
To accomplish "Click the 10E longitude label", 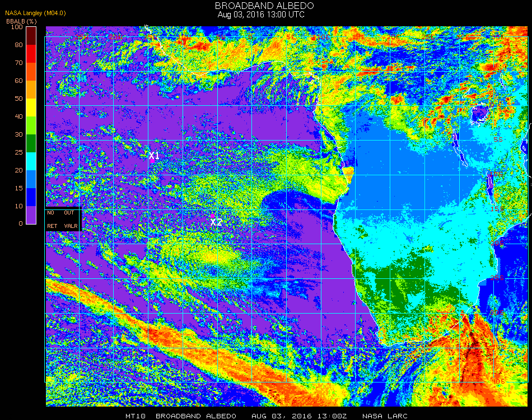I will (x=323, y=37).
